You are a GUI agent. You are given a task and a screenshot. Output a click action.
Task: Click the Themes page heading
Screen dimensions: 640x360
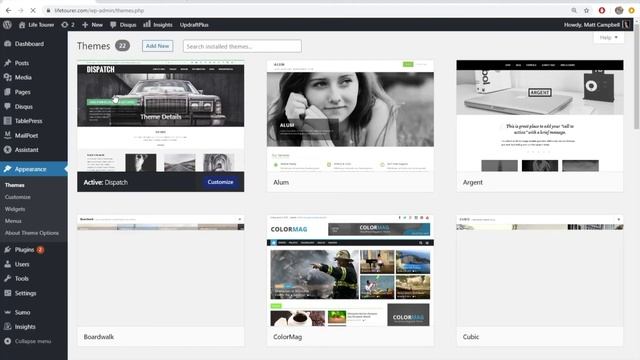[93, 46]
